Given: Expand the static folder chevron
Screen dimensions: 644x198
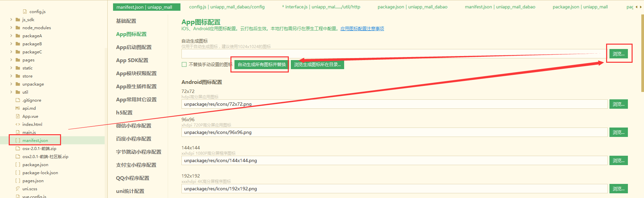Looking at the screenshot, I should [11, 68].
